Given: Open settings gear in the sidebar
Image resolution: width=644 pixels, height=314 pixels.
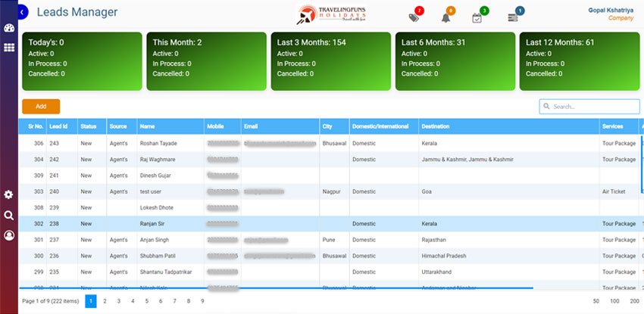Looking at the screenshot, I should [x=9, y=195].
